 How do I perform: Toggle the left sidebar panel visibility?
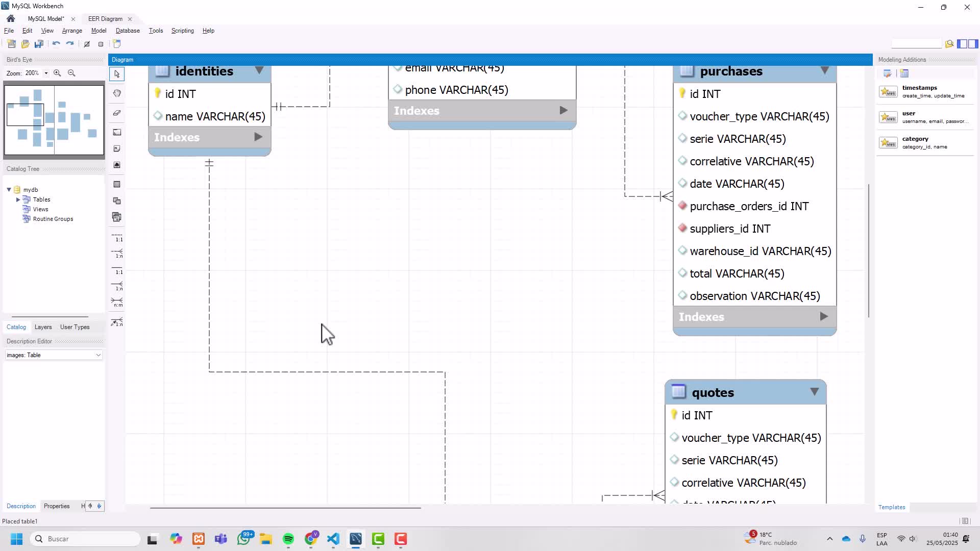coord(962,44)
